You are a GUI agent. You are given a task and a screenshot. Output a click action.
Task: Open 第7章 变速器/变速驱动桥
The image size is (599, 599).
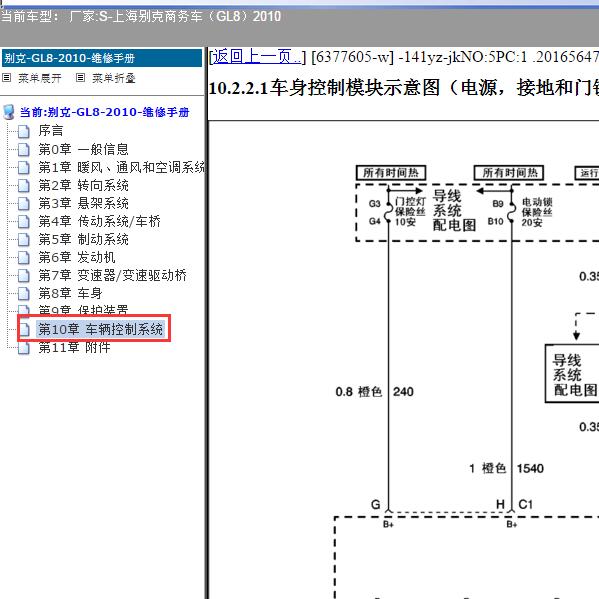112,275
